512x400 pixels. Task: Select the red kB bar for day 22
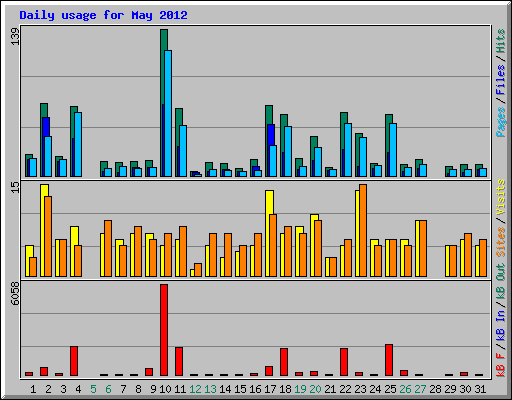click(x=344, y=362)
